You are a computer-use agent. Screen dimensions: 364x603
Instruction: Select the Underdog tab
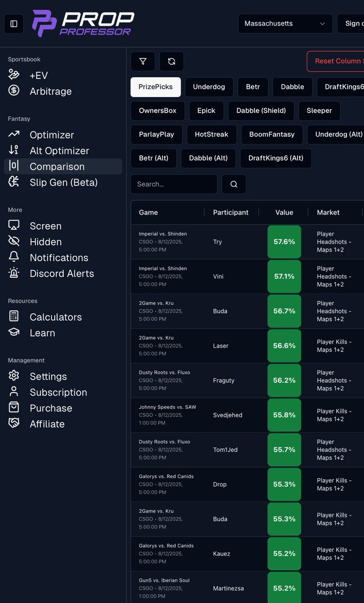pyautogui.click(x=209, y=87)
